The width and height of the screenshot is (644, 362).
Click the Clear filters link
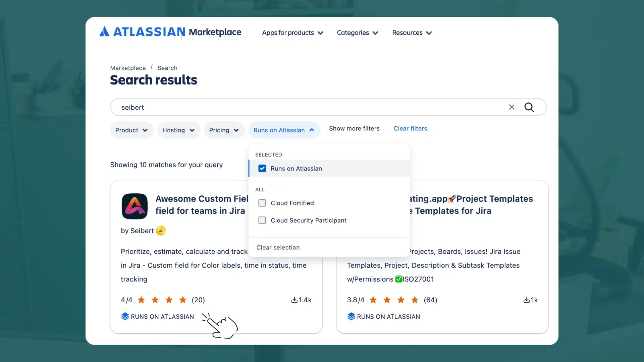[410, 129]
